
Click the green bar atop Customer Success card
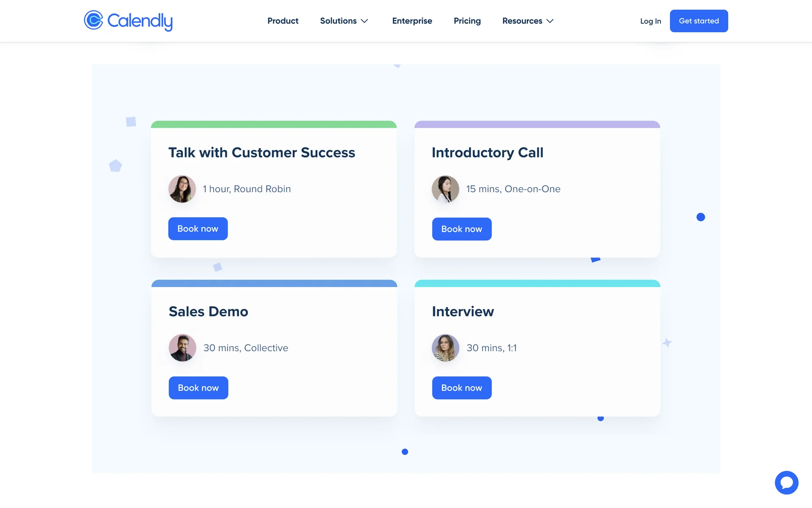tap(274, 124)
